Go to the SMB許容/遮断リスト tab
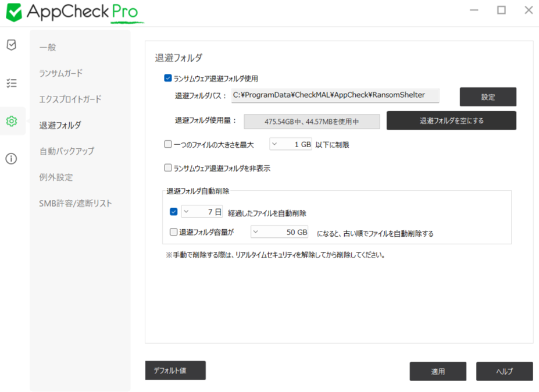 [x=76, y=204]
